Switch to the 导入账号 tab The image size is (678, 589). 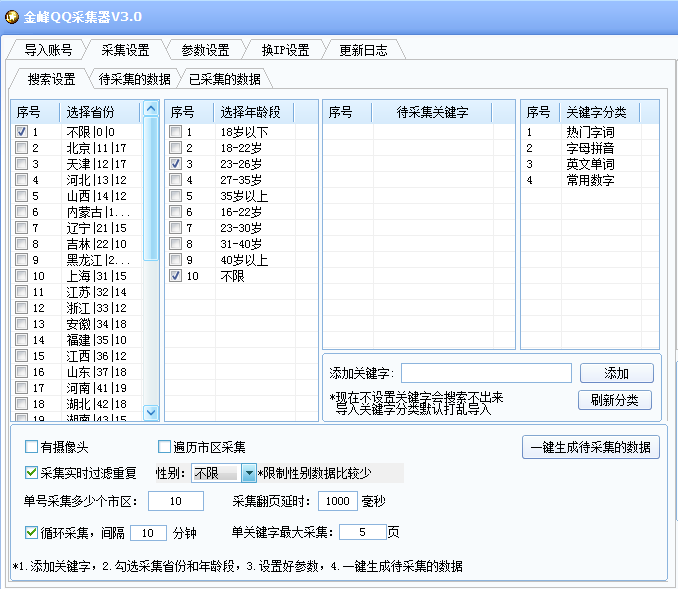click(x=48, y=50)
